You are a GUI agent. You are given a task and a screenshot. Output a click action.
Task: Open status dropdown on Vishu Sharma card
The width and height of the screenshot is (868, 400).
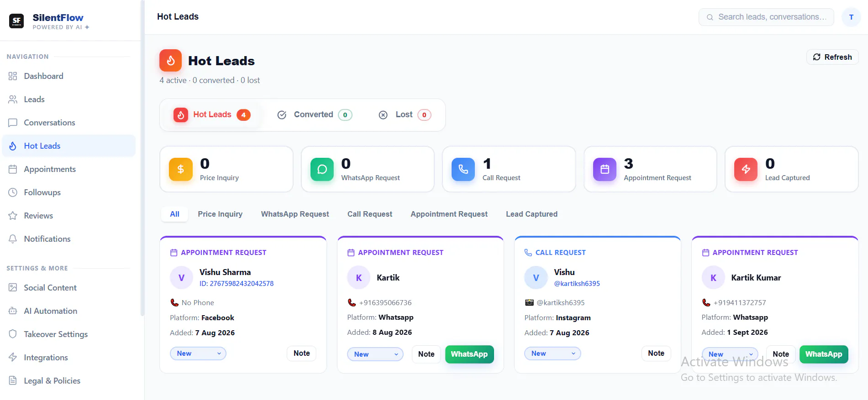(198, 353)
